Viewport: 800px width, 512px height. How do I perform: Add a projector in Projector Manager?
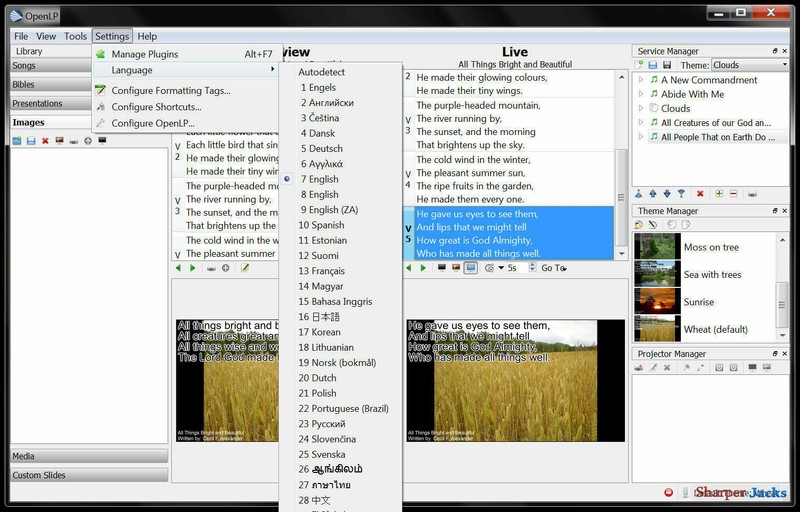point(639,367)
